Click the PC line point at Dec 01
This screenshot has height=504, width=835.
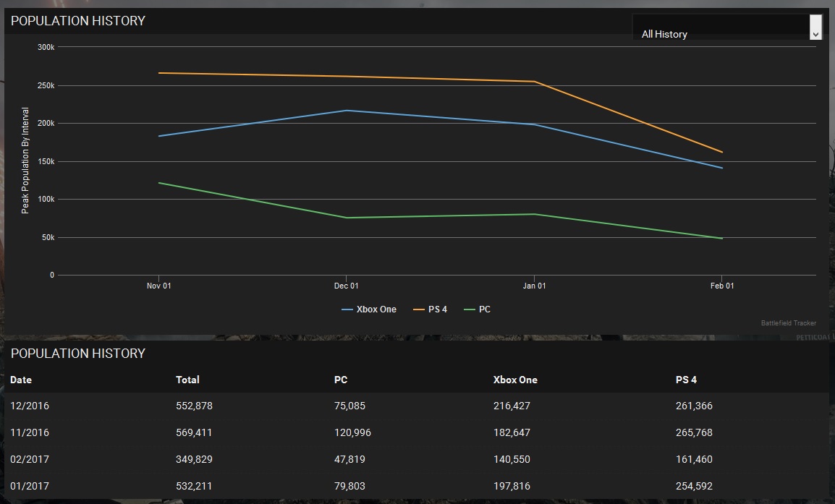tap(346, 218)
